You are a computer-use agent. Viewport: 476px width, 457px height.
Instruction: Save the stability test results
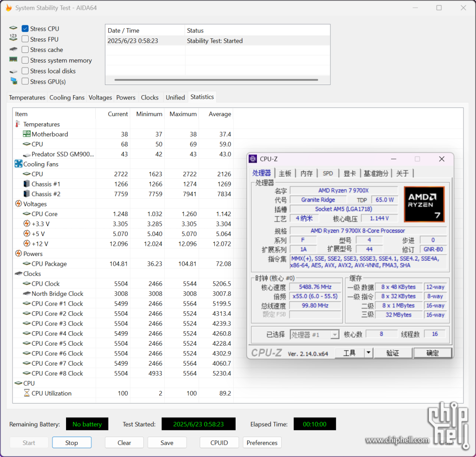(167, 442)
